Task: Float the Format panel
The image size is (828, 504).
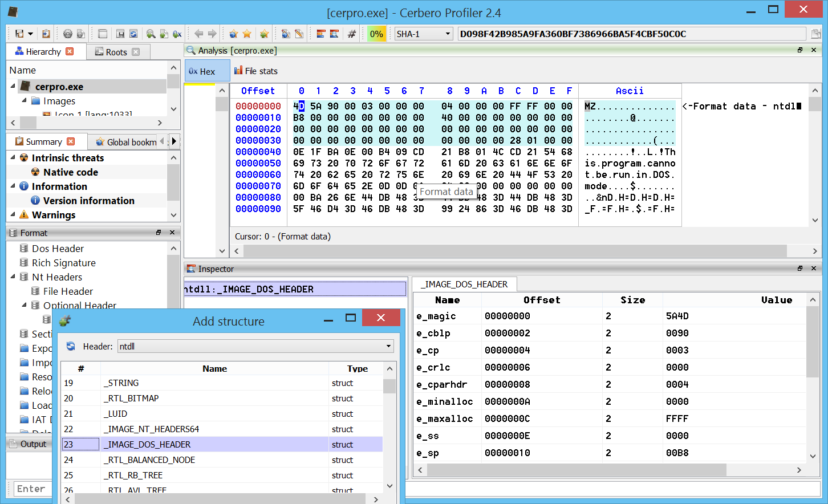Action: pos(159,233)
